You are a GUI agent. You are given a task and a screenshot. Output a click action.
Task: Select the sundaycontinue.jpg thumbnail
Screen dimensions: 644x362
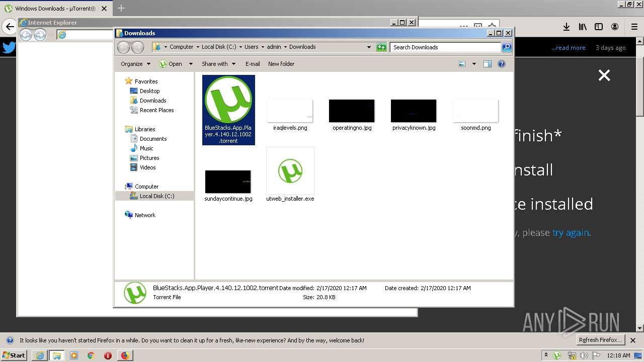tap(228, 182)
